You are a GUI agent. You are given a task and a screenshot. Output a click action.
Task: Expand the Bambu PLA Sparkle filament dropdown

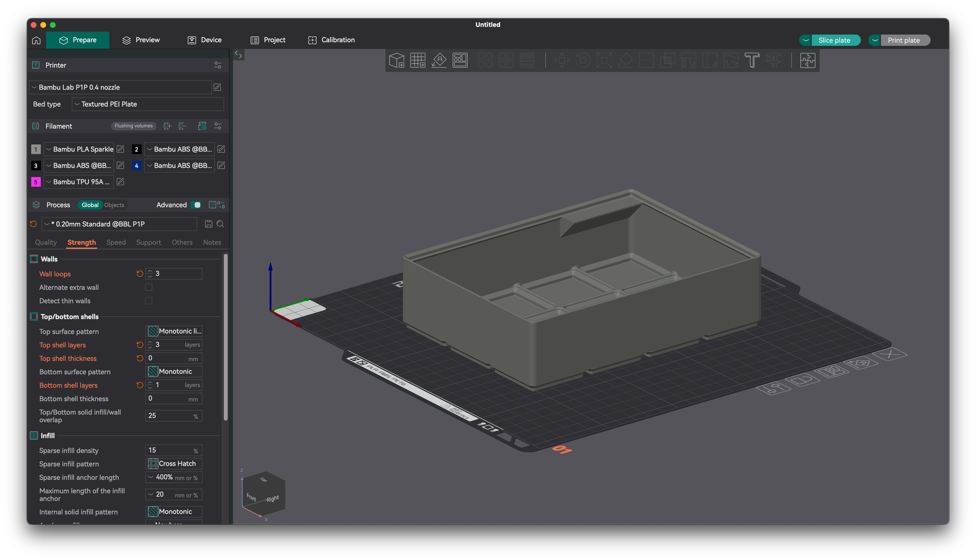point(79,149)
